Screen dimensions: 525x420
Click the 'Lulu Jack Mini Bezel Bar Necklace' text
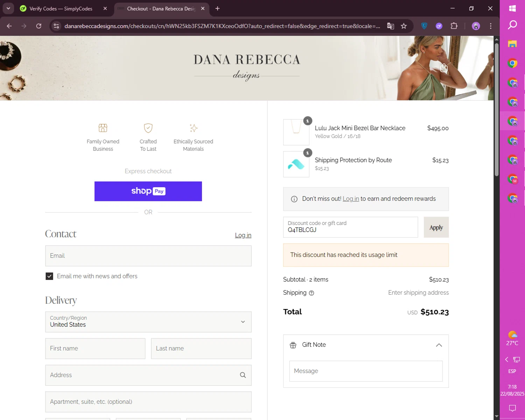click(x=360, y=128)
